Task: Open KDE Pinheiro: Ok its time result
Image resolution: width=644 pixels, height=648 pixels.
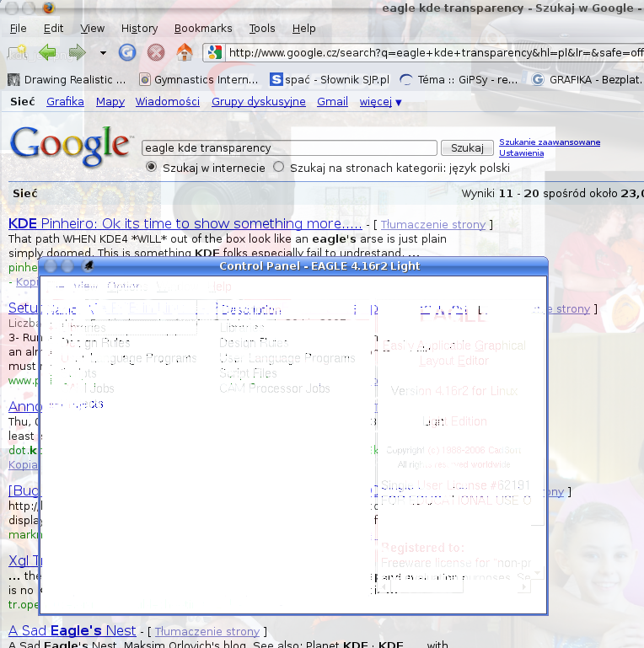Action: 185,223
